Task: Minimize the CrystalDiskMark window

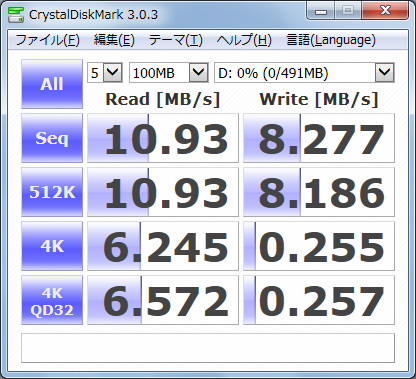Action: point(320,11)
